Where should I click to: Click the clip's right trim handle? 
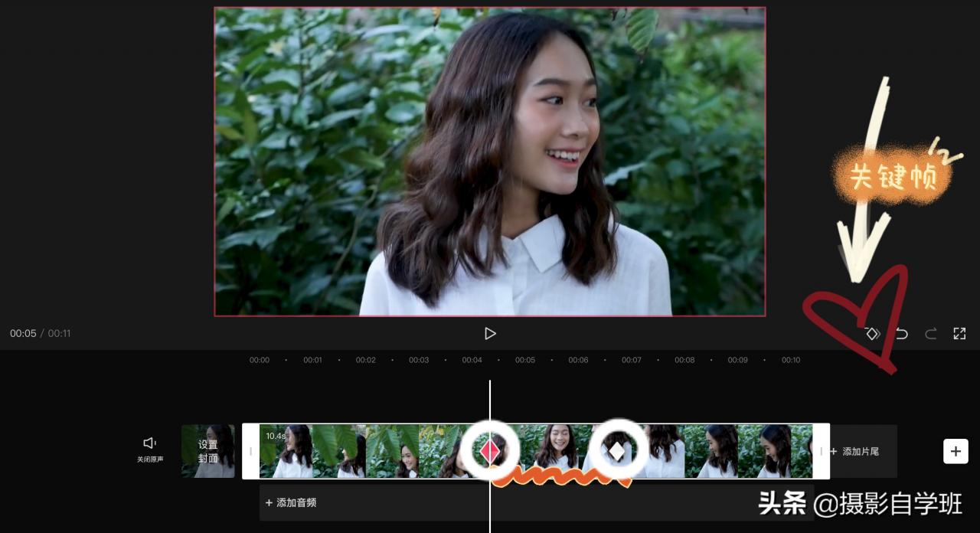(x=822, y=451)
